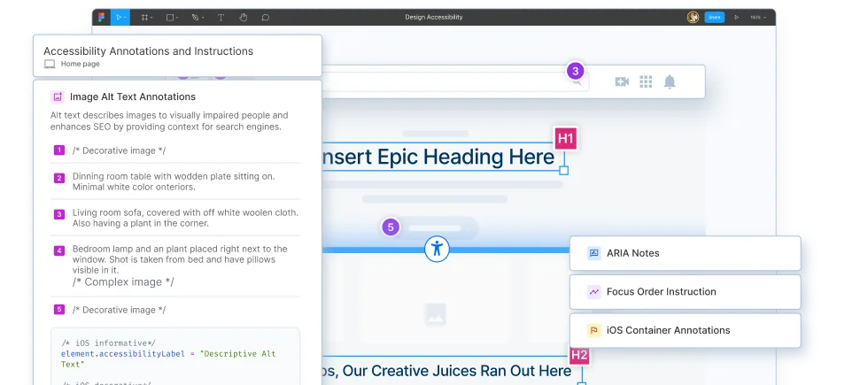868x385 pixels.
Task: Open Pen tool dropdown arrow
Action: click(x=202, y=18)
